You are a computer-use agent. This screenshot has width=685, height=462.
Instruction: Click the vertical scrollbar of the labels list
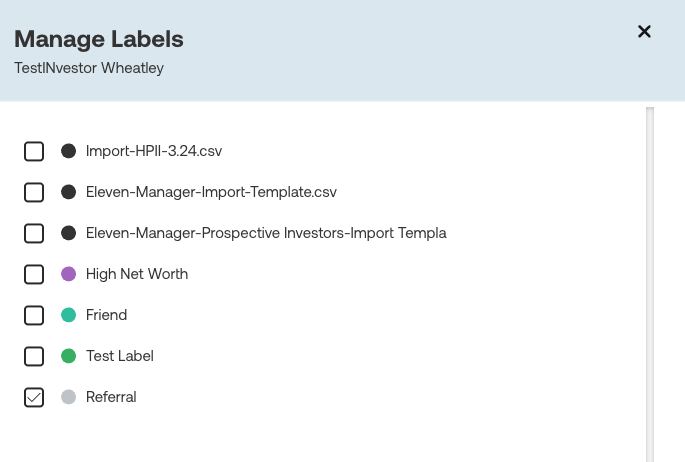(x=650, y=280)
